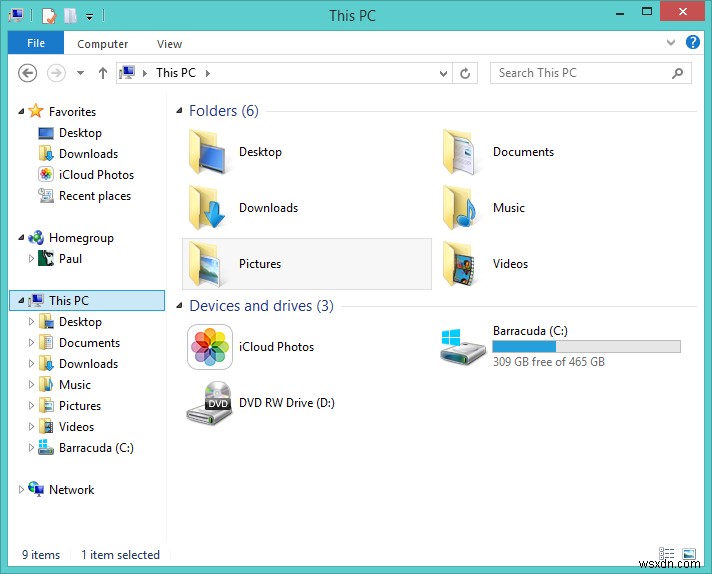The image size is (712, 574).
Task: Go forward with the Forward arrow button
Action: pyautogui.click(x=56, y=73)
